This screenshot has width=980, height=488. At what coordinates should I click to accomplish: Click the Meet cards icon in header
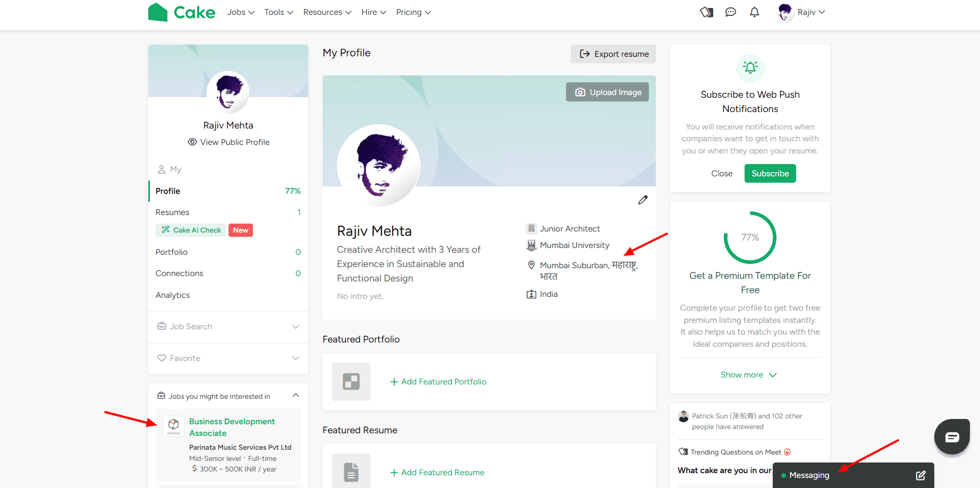(x=706, y=12)
